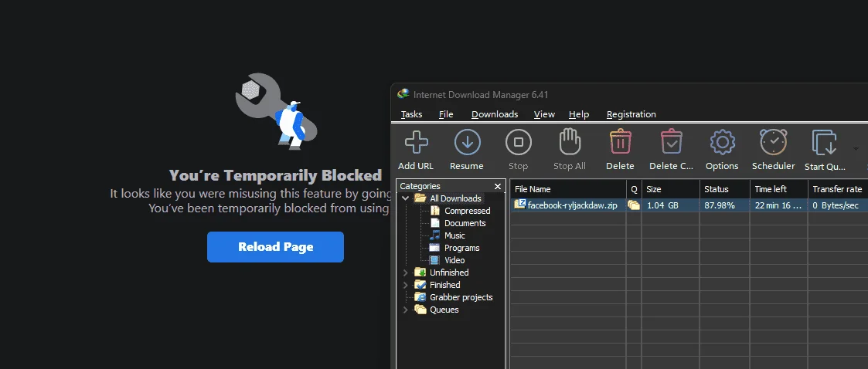Open the Downloads menu
Image resolution: width=868 pixels, height=369 pixels.
[495, 114]
